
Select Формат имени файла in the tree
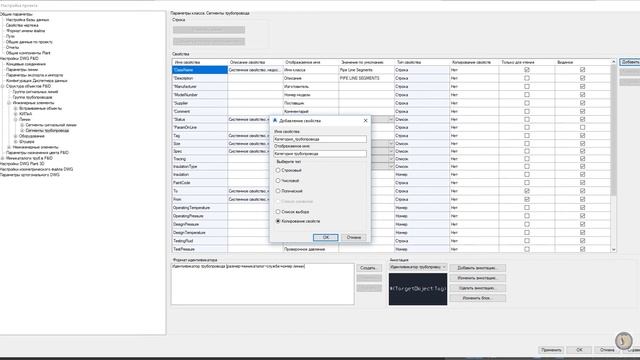(25, 31)
